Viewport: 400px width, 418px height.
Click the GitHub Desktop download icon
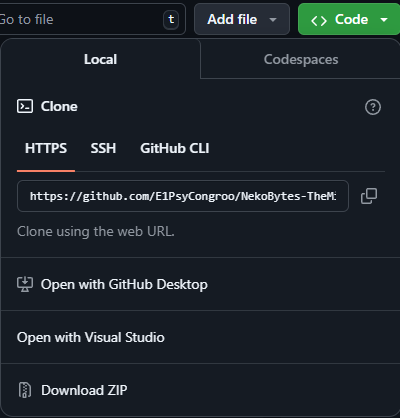click(x=25, y=284)
